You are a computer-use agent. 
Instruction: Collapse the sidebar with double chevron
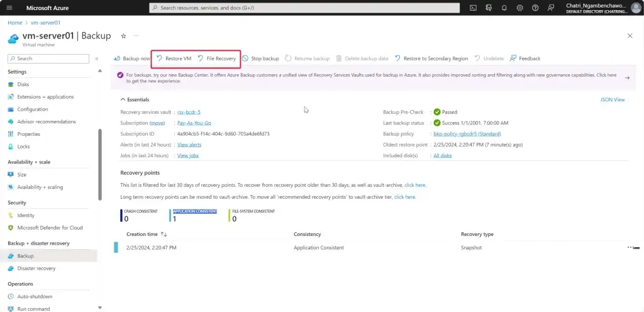pos(97,58)
